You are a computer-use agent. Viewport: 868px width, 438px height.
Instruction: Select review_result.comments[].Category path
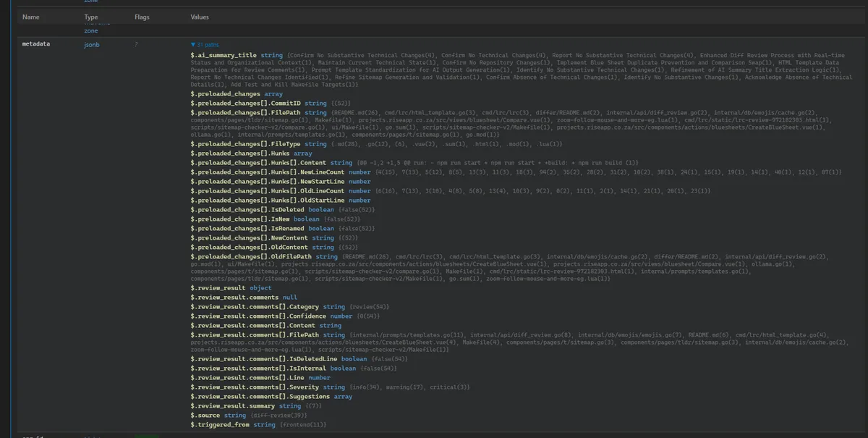(x=255, y=307)
